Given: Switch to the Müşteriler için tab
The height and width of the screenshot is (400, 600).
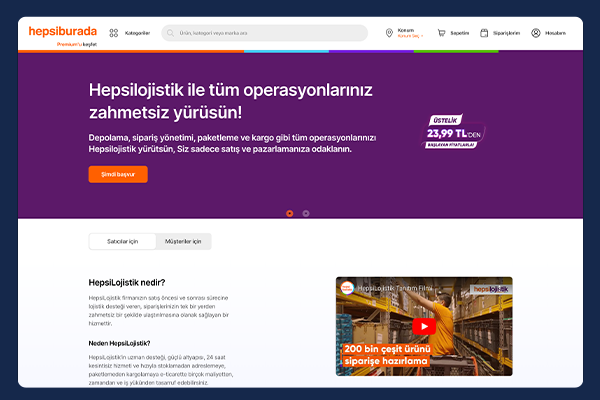Looking at the screenshot, I should (183, 242).
